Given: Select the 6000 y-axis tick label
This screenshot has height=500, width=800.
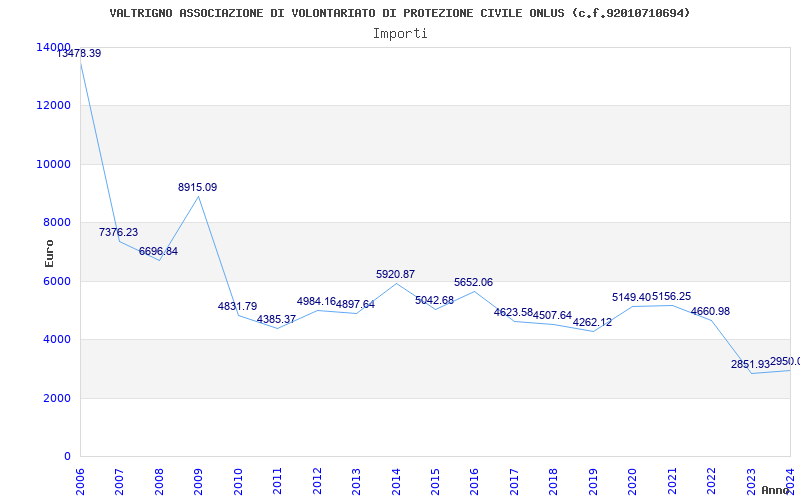Looking at the screenshot, I should (x=56, y=281).
